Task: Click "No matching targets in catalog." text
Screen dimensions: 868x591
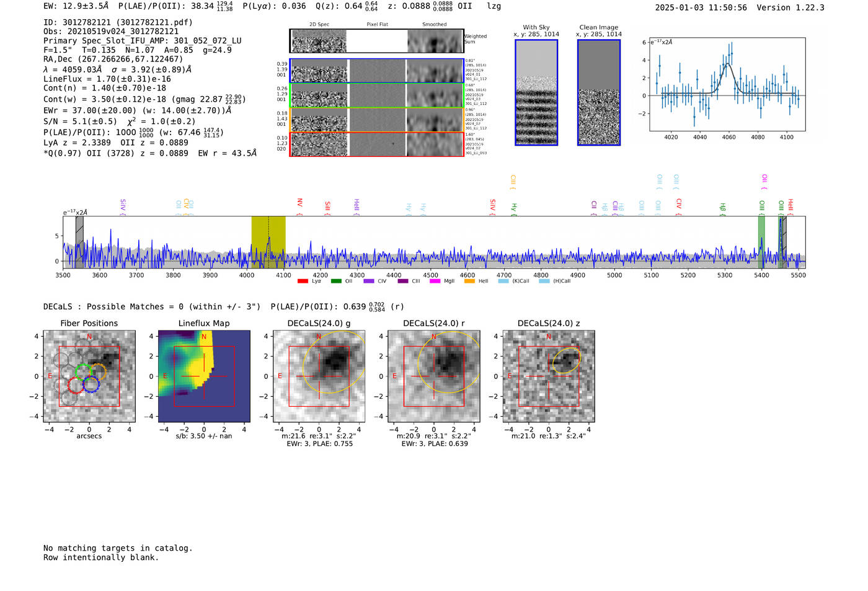Action: pos(118,548)
